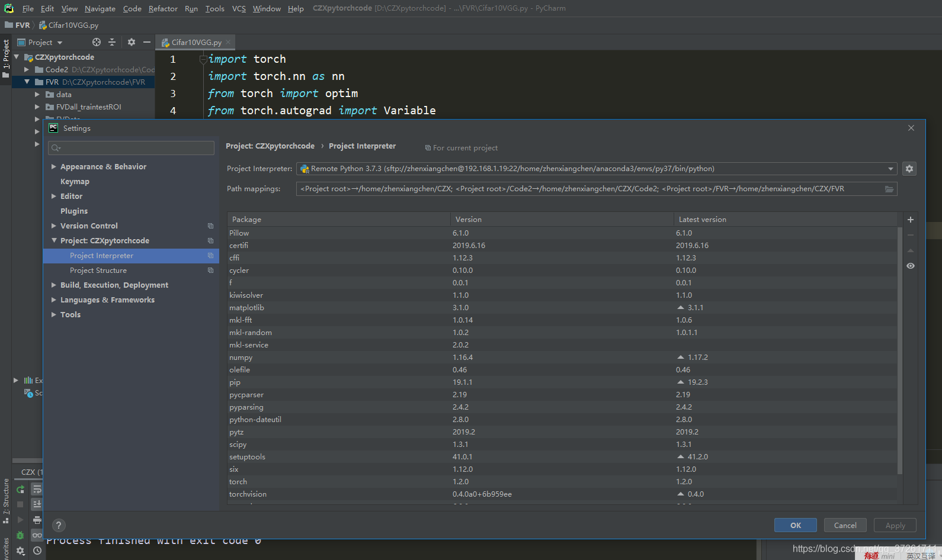This screenshot has width=942, height=560.
Task: Open Project Interpreter dropdown
Action: tap(890, 169)
